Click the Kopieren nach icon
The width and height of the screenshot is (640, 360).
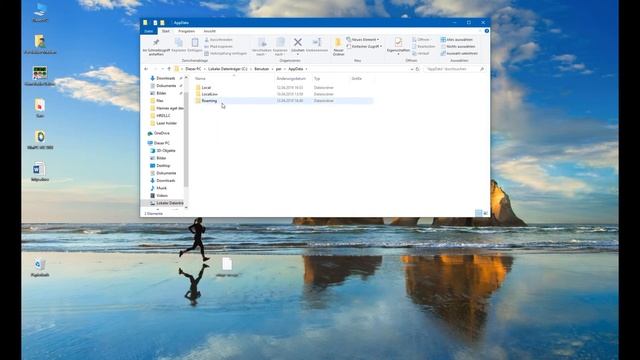(280, 42)
